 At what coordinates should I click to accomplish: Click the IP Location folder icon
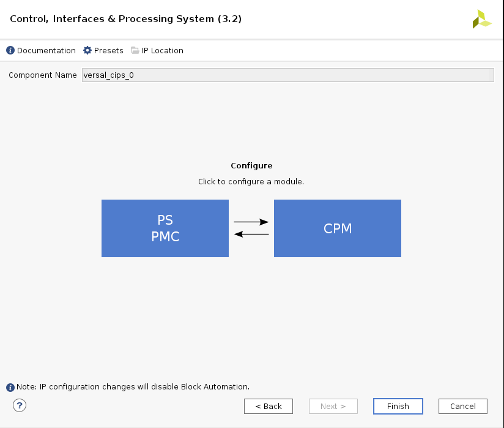click(x=135, y=51)
